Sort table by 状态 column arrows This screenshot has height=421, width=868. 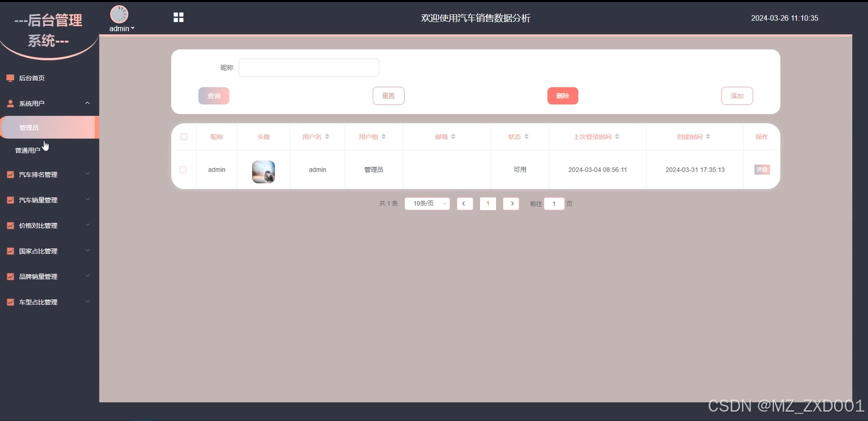pos(526,137)
